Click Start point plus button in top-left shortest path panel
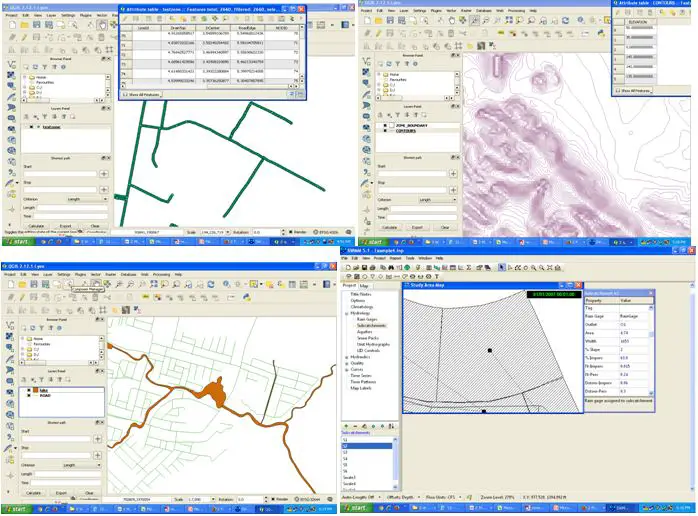The image size is (698, 516). 104,174
